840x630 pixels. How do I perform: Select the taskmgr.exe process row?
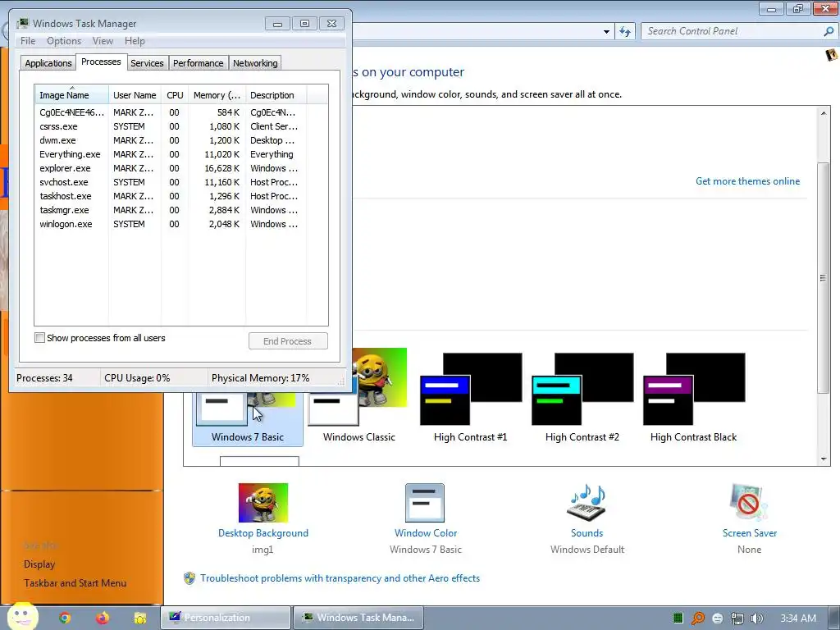[x=181, y=210]
